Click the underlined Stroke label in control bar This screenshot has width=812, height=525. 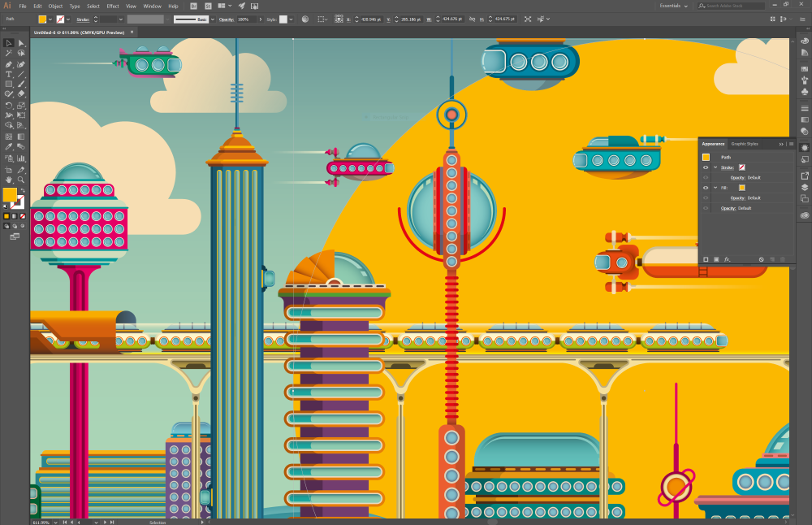(x=83, y=20)
